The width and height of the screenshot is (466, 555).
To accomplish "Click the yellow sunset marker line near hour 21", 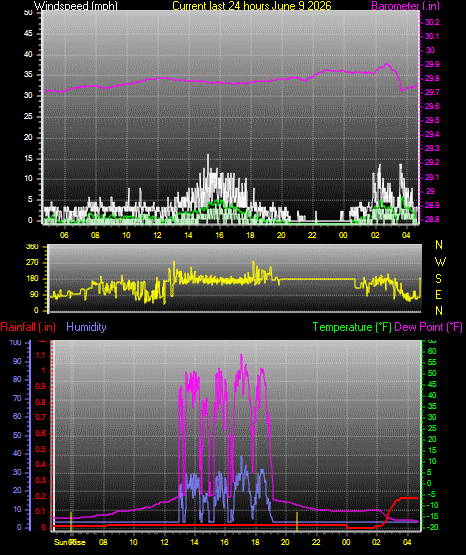I will tap(297, 521).
